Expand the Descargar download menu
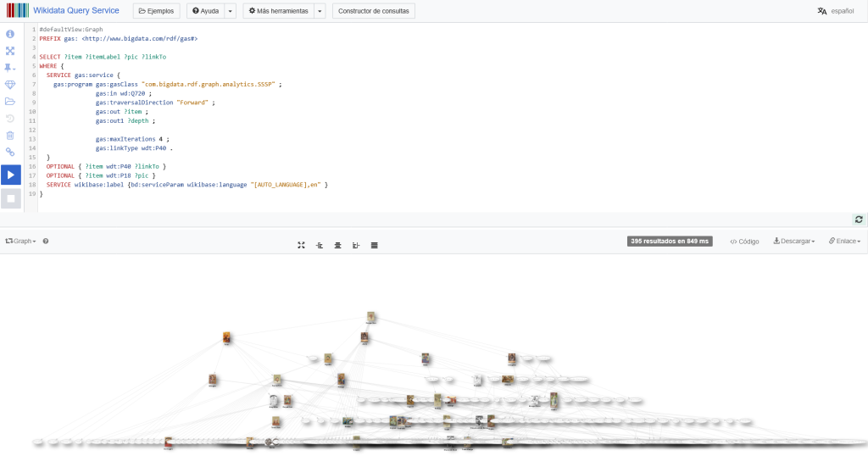Viewport: 868px width, 467px height. [x=793, y=242]
